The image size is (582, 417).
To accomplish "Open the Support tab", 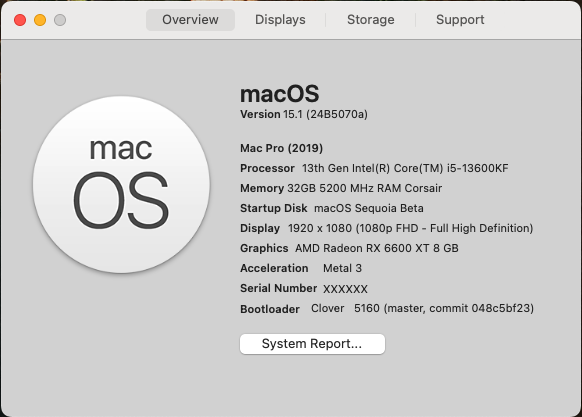I will [x=460, y=20].
